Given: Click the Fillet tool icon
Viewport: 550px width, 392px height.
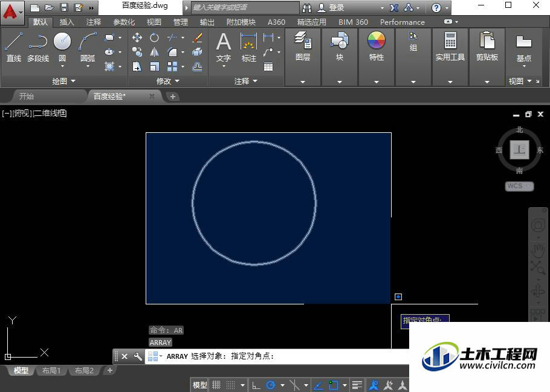Looking at the screenshot, I should pyautogui.click(x=172, y=52).
